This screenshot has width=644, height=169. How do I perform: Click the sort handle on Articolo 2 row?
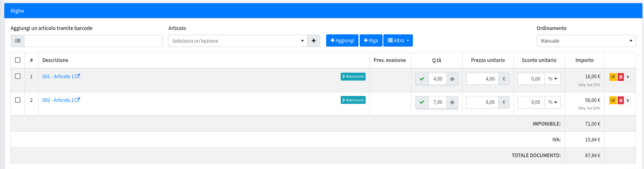point(628,100)
